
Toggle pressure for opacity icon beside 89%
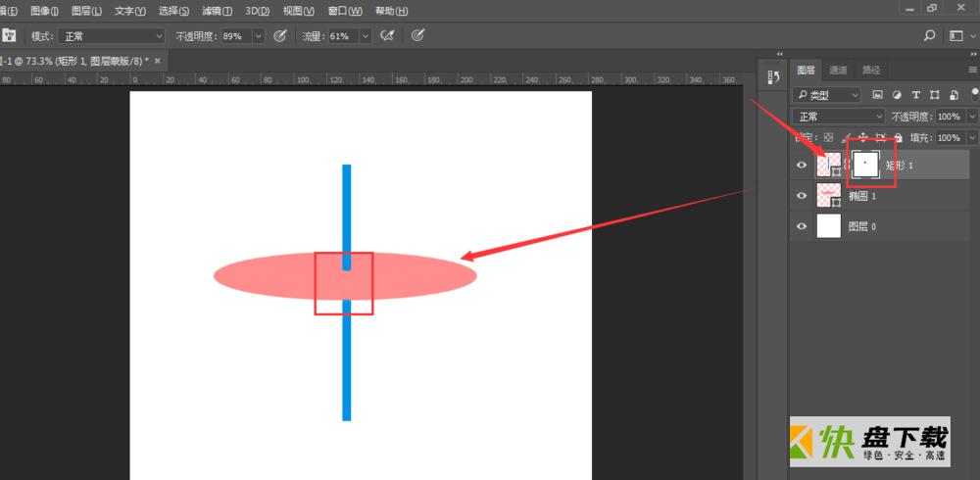pos(280,36)
